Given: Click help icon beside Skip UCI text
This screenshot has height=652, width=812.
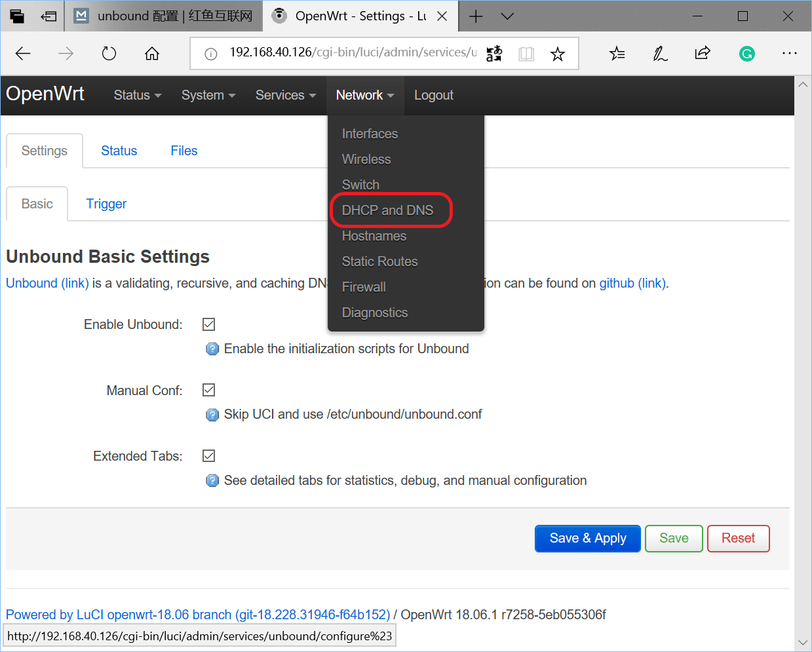Looking at the screenshot, I should [x=212, y=414].
